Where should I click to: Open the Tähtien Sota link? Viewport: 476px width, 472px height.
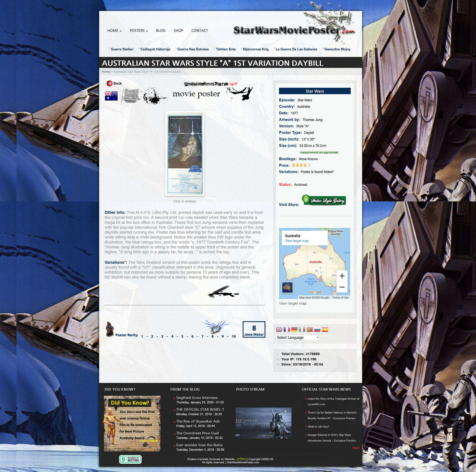pyautogui.click(x=226, y=49)
